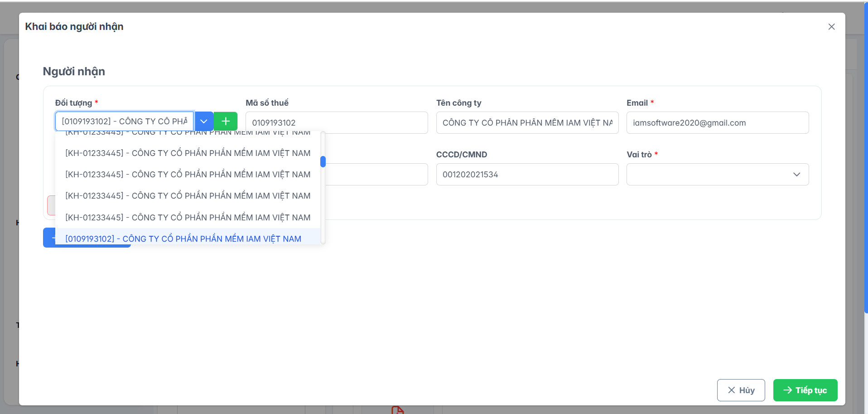Screen dimensions: 868x414
Task: Expand the Vai trò dropdown
Action: click(718, 174)
